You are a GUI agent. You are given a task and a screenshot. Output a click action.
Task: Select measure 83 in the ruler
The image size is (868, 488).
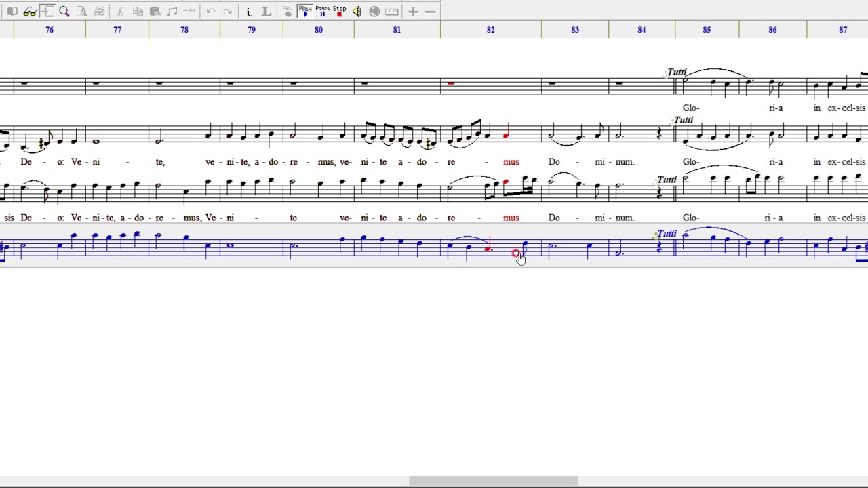575,30
